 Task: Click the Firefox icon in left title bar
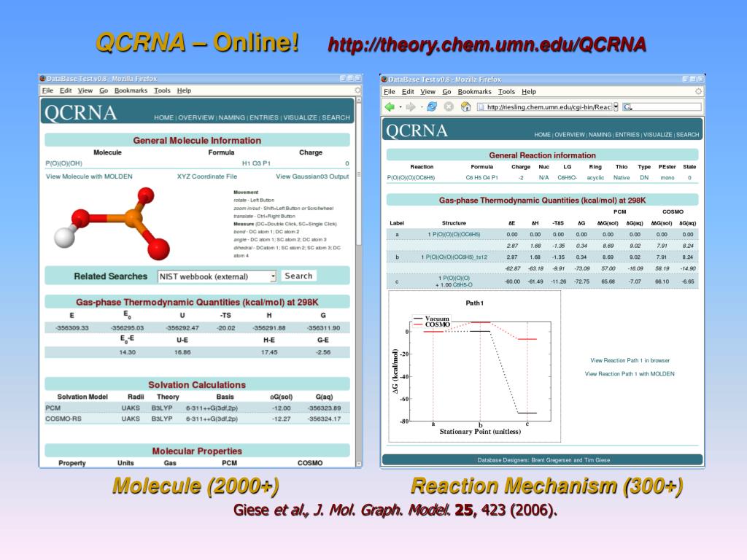pyautogui.click(x=42, y=79)
